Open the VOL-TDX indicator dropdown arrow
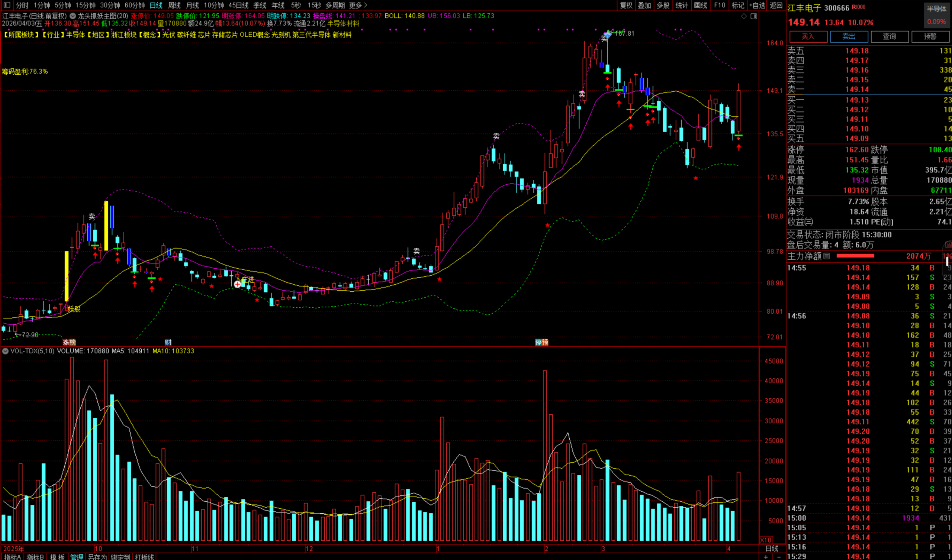The width and height of the screenshot is (952, 560). point(5,351)
